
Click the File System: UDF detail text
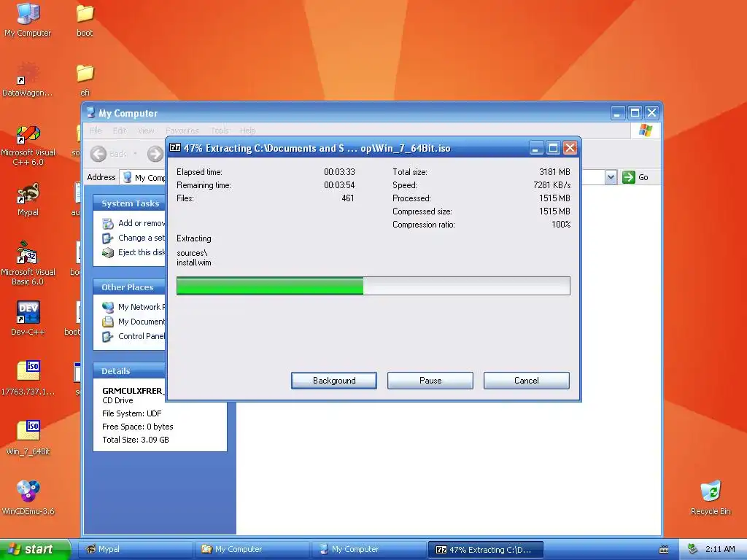(132, 413)
